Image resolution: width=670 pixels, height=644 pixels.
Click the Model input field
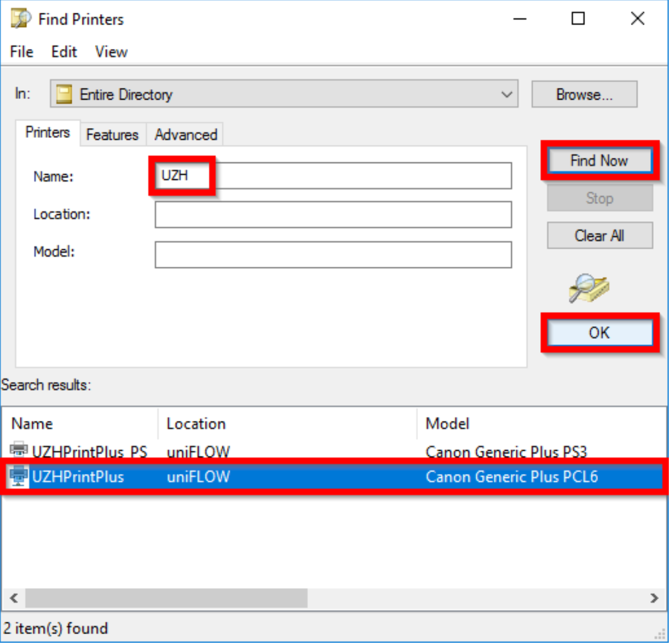click(333, 255)
